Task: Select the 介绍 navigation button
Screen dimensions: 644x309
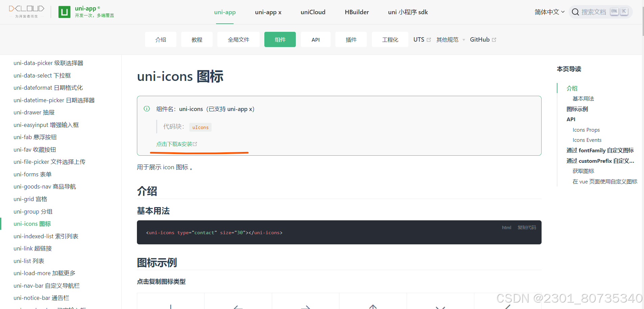Action: tap(161, 40)
